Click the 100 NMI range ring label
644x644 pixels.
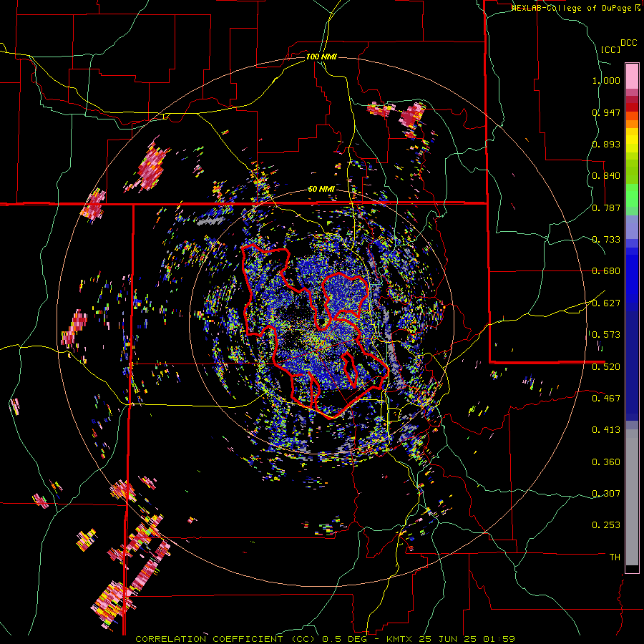click(321, 57)
